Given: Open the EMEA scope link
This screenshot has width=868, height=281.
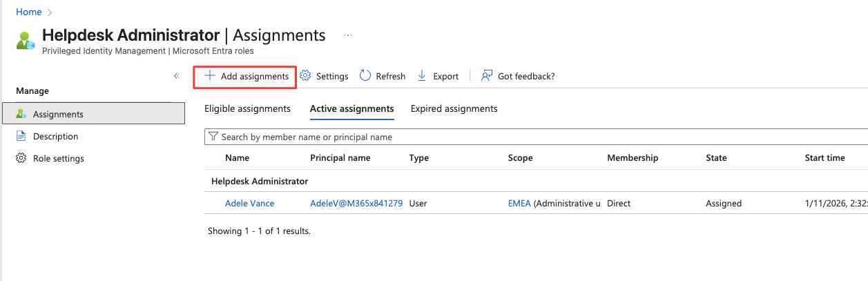Looking at the screenshot, I should point(519,203).
